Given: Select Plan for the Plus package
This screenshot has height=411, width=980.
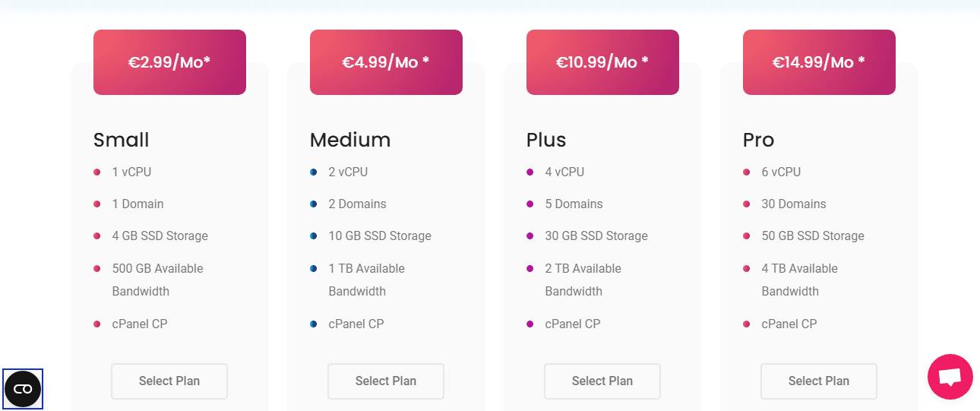Looking at the screenshot, I should pyautogui.click(x=602, y=381).
